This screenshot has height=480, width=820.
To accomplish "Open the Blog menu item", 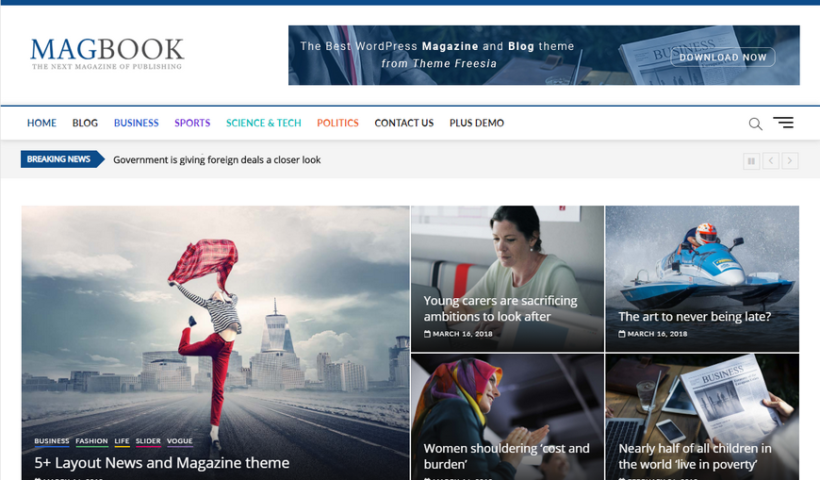I will click(85, 123).
